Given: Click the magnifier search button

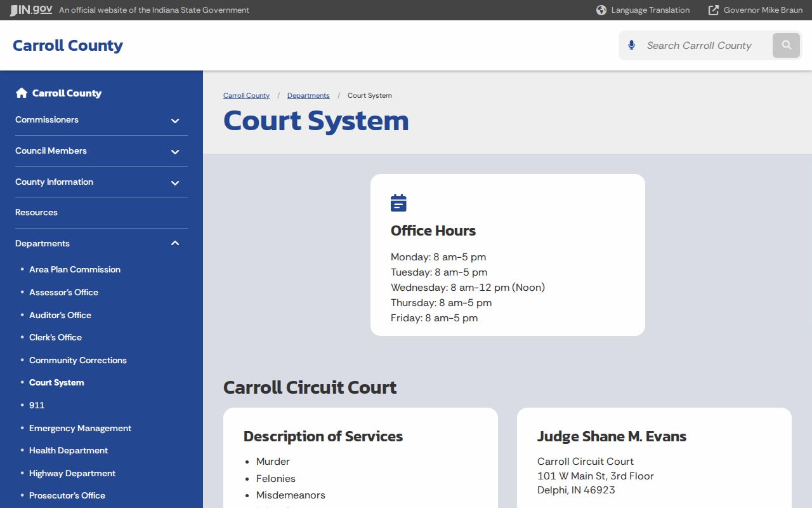Looking at the screenshot, I should click(x=787, y=45).
